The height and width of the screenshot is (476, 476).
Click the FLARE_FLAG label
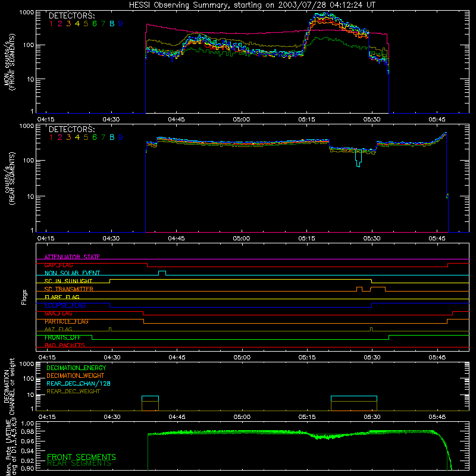point(62,297)
